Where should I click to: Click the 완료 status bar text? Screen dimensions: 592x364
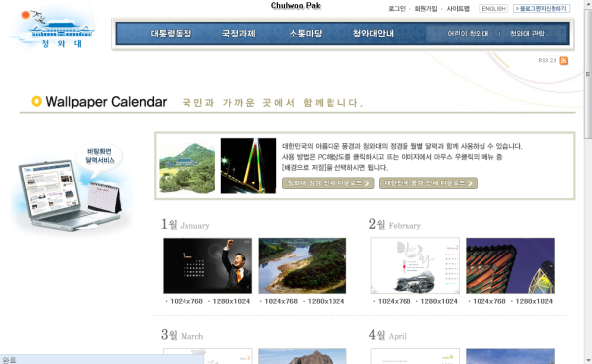(x=9, y=360)
